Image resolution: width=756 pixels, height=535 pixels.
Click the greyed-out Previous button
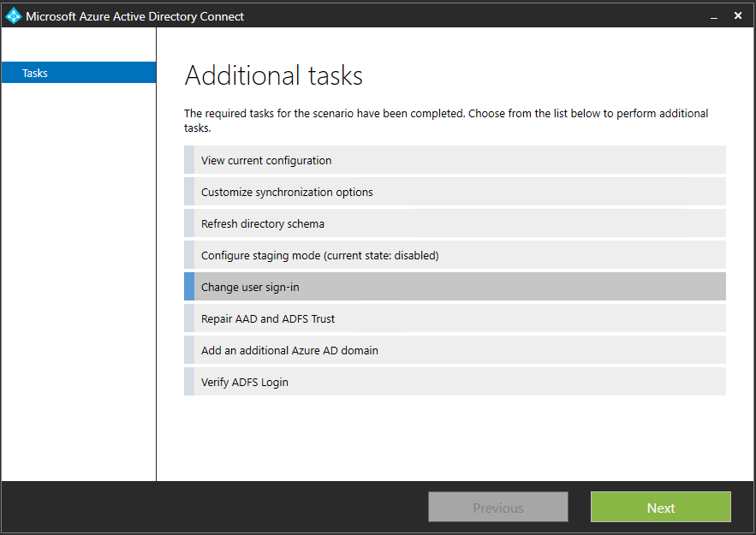coord(497,508)
